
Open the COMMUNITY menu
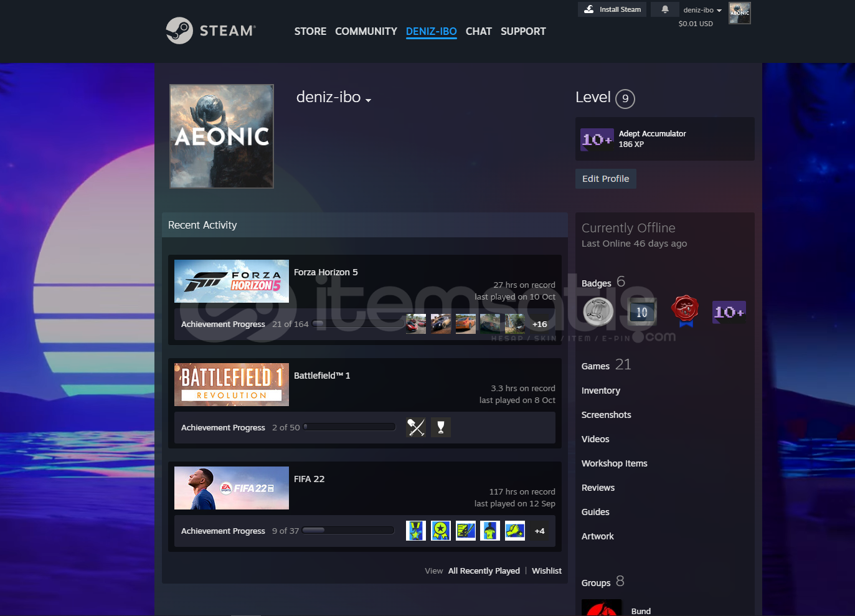pyautogui.click(x=366, y=31)
